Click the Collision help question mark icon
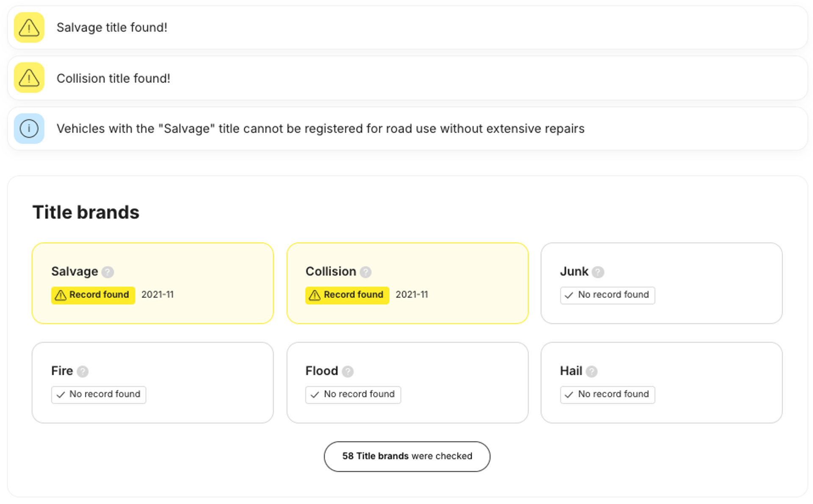 [365, 272]
